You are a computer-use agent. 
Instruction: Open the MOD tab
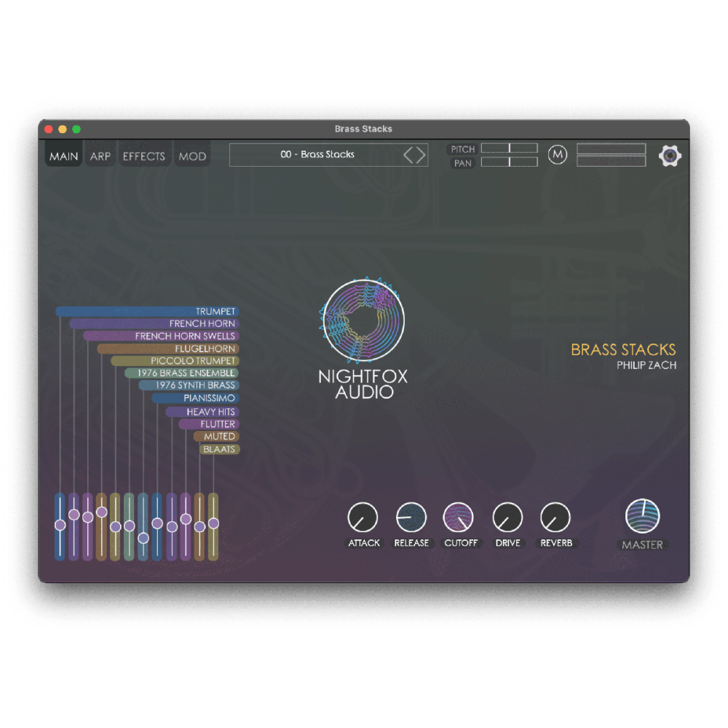192,157
